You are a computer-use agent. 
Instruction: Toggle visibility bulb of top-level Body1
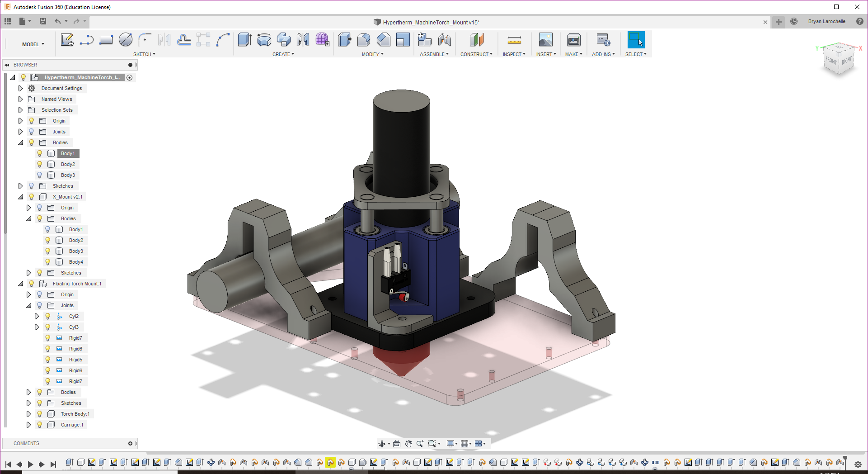[40, 153]
